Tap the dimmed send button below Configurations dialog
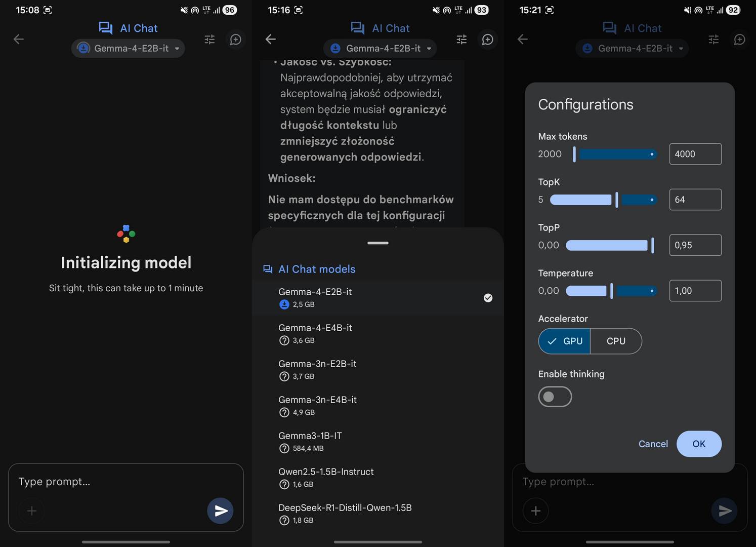Image resolution: width=756 pixels, height=547 pixels. (725, 511)
